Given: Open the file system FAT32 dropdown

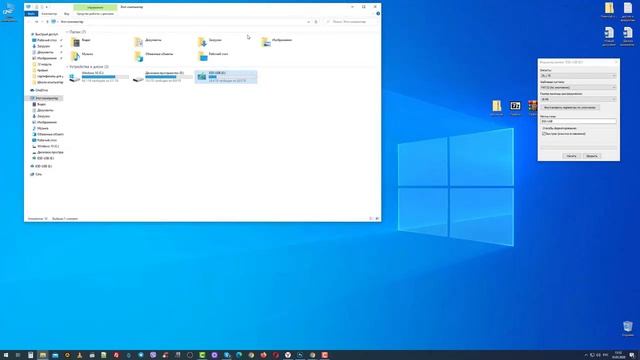Looking at the screenshot, I should tap(578, 87).
